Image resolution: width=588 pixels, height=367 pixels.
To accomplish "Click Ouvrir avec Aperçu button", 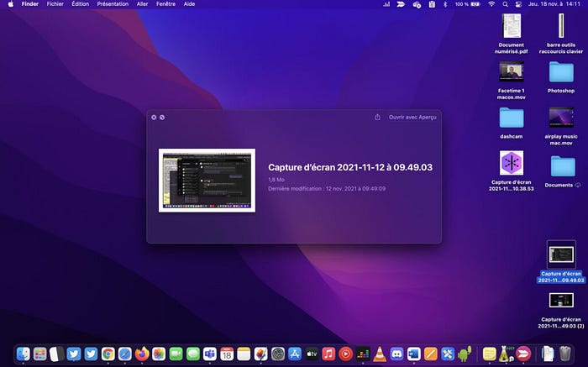I will point(412,117).
